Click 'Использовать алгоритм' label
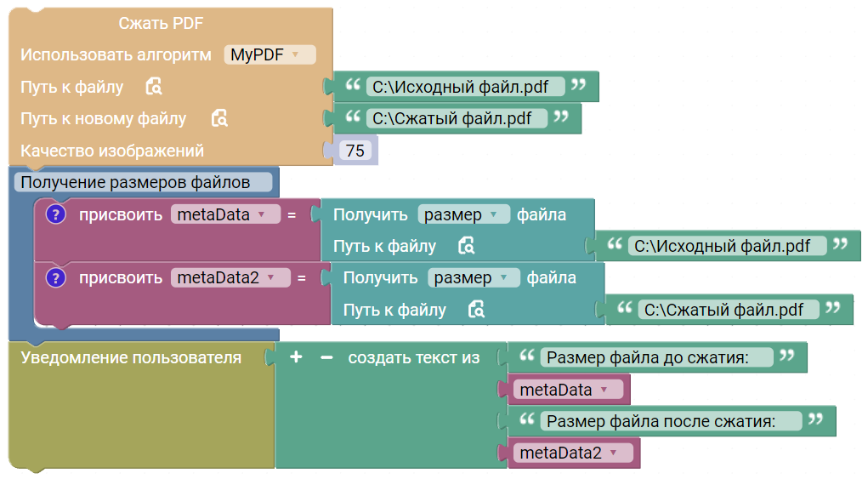Screen dimensions: 868x479 tap(116, 54)
